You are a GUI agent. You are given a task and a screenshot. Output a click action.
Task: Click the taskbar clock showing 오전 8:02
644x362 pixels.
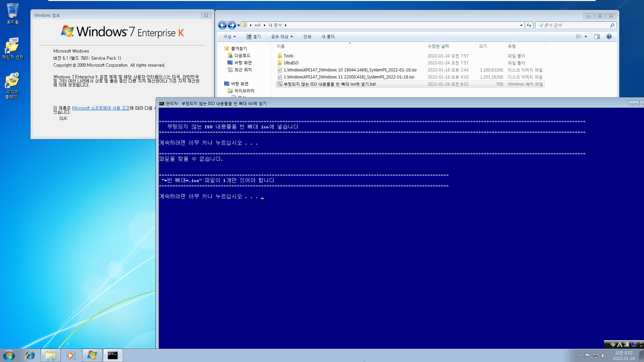coord(624,355)
